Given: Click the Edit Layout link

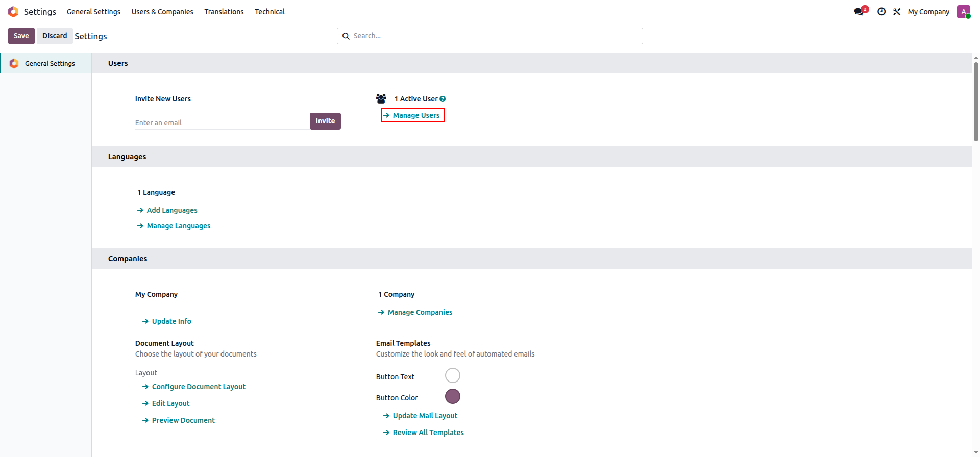Looking at the screenshot, I should pyautogui.click(x=166, y=403).
